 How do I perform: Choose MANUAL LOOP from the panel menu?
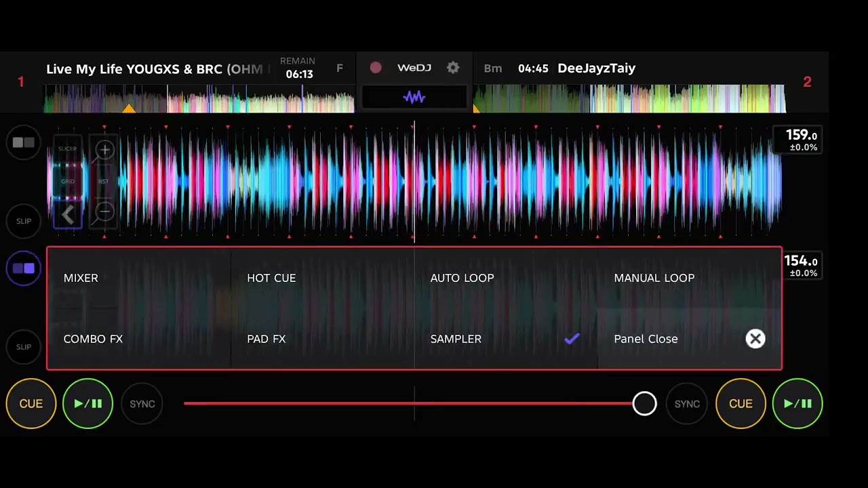pos(689,278)
